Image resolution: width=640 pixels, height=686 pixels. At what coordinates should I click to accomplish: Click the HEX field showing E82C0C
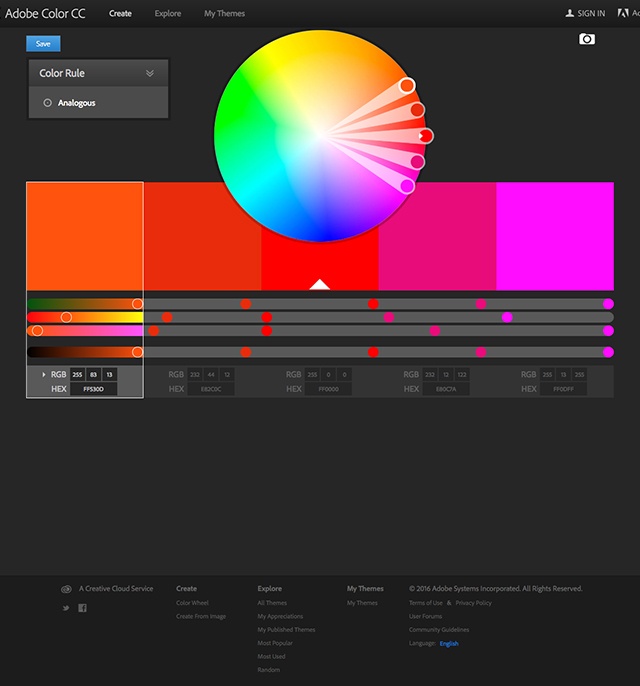click(211, 389)
